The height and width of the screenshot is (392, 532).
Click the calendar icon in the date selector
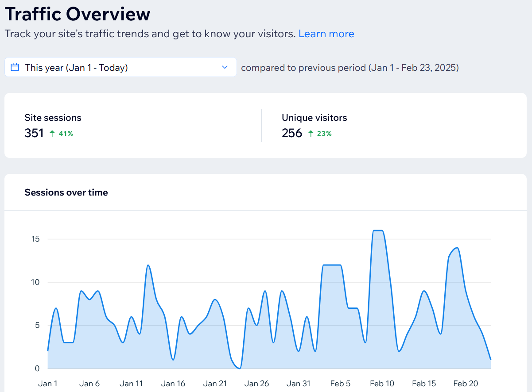pyautogui.click(x=15, y=67)
